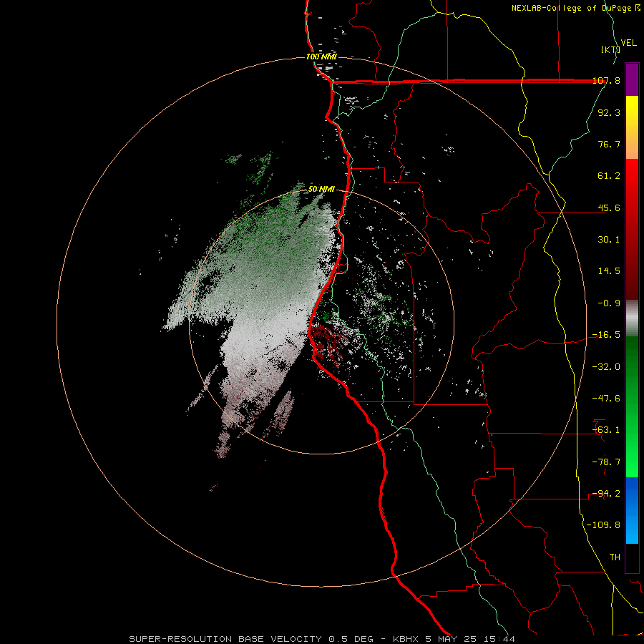Viewport: 644px width, 644px height.
Task: Click the 107.8 scale value
Action: (607, 81)
